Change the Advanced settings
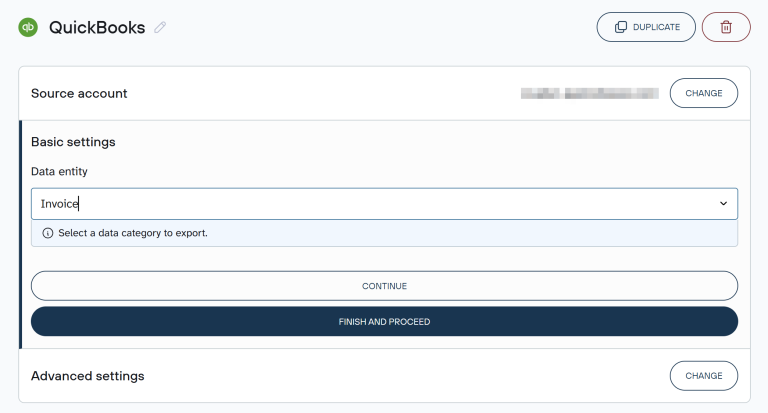This screenshot has width=768, height=413. [703, 376]
